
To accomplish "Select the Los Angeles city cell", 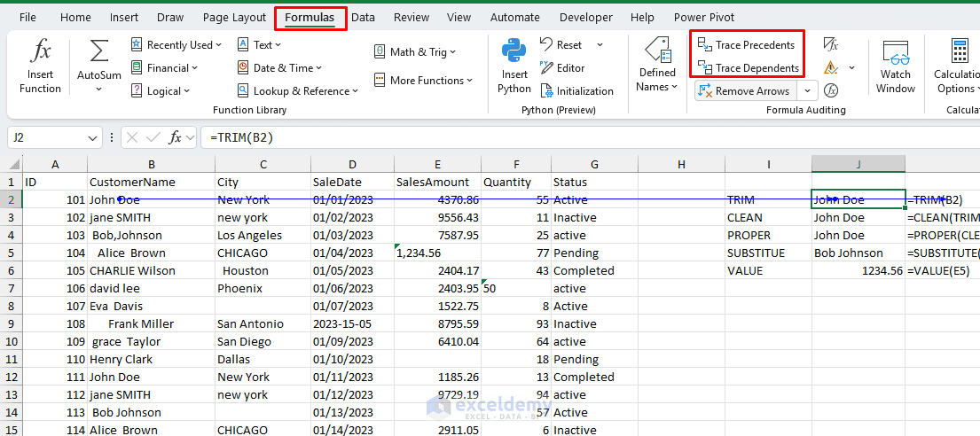I will 263,236.
